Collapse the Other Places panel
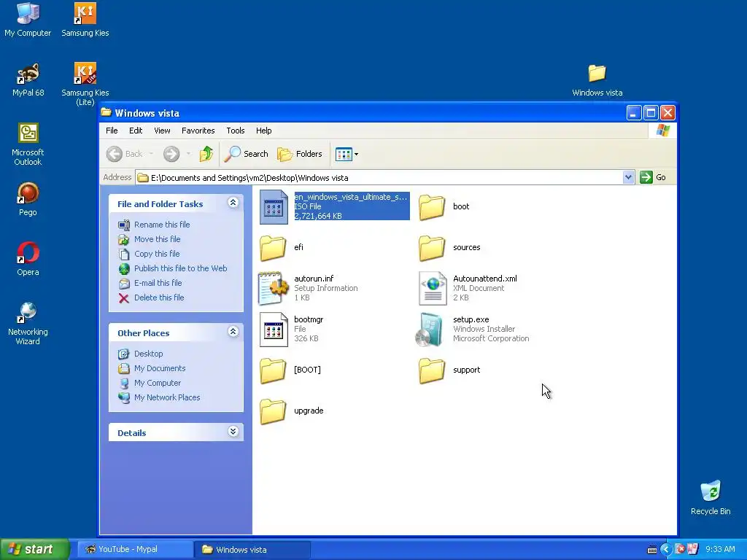The width and height of the screenshot is (747, 560). click(233, 332)
